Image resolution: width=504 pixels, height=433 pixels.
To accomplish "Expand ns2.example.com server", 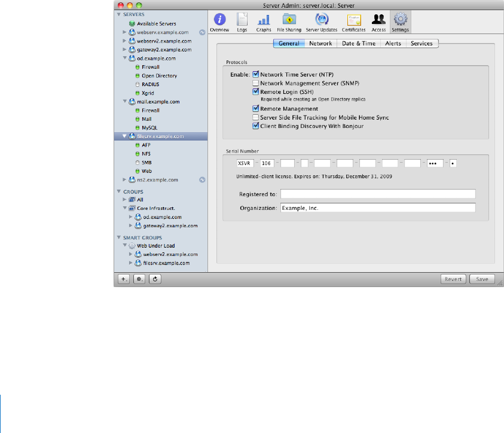I will pos(124,179).
